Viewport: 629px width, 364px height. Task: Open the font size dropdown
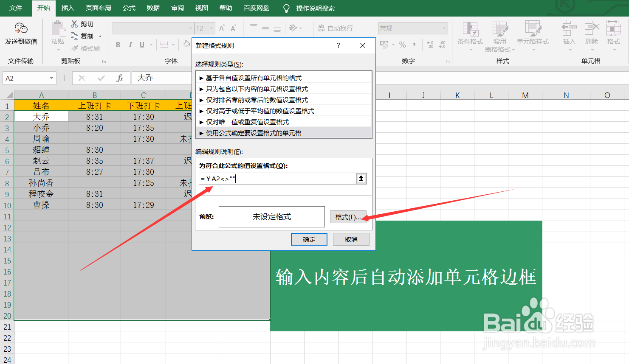[x=211, y=28]
